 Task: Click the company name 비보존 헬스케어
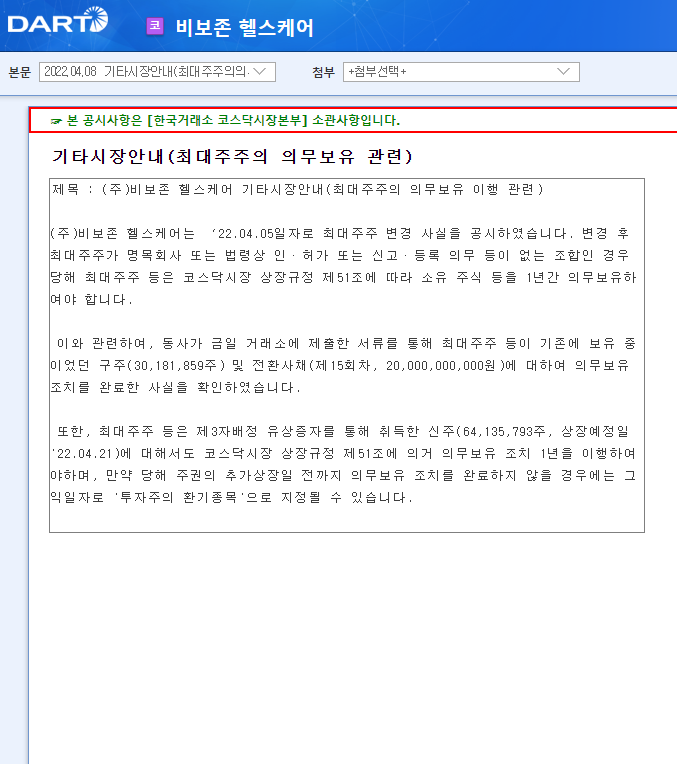click(x=244, y=27)
